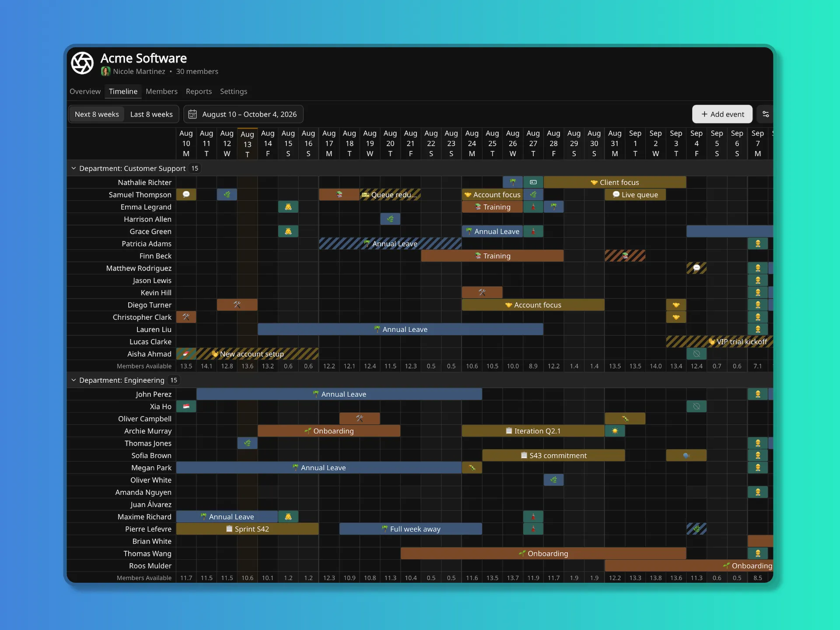Select the Aug 13 column header
The image size is (840, 630).
(x=247, y=144)
